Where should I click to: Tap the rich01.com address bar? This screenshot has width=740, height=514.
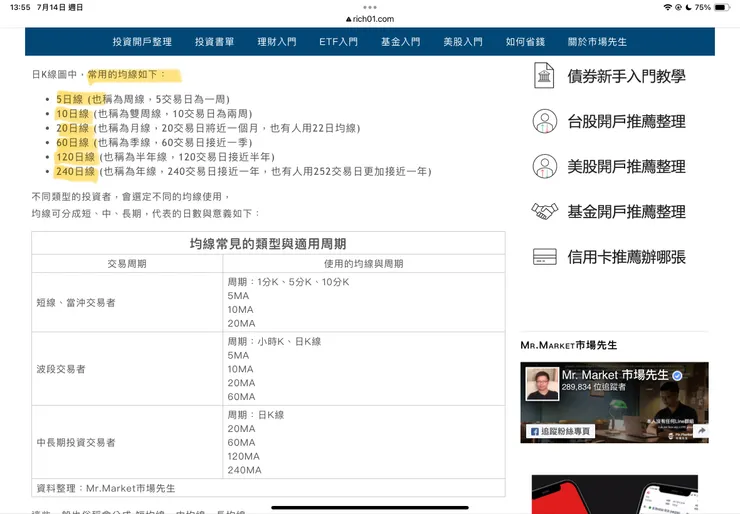point(370,19)
